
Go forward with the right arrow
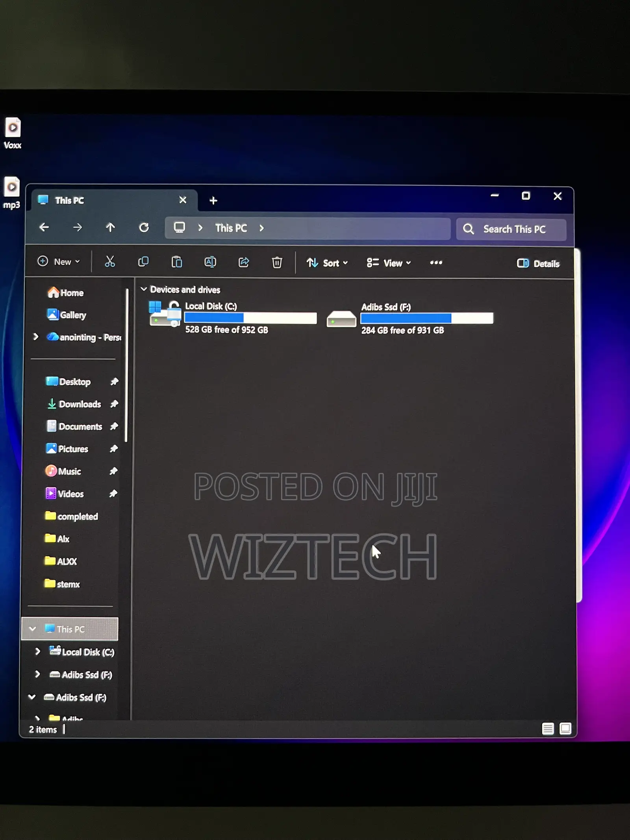click(x=78, y=227)
